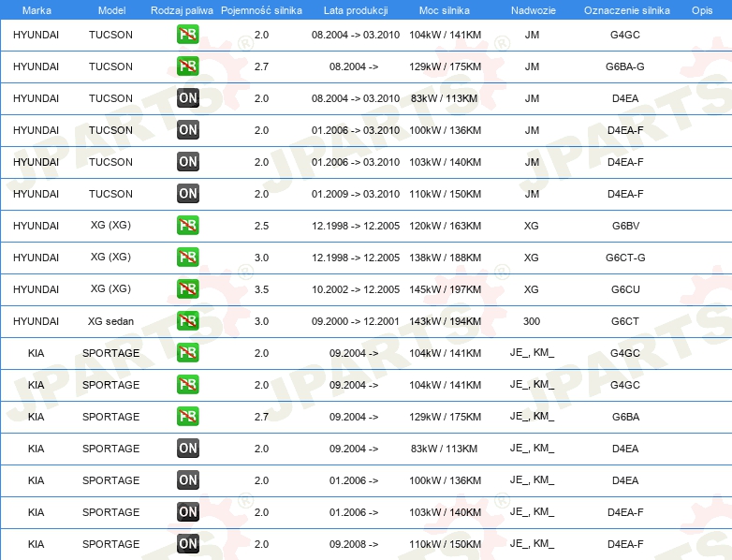Click the Model column header
This screenshot has width=732, height=560.
tap(111, 10)
